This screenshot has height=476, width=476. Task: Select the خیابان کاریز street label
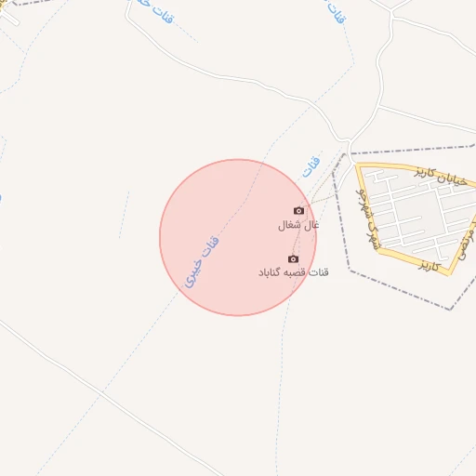tap(441, 177)
